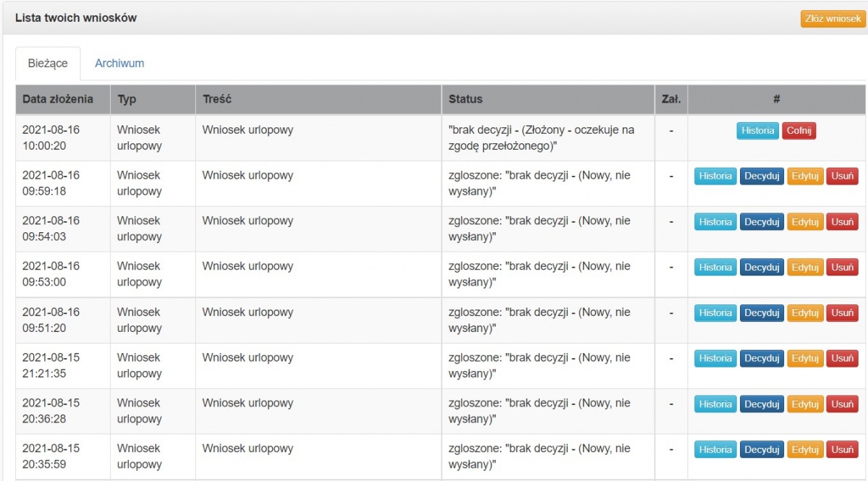The image size is (868, 481).
Task: Click Decyduj for the 09:59:18 request
Action: coord(762,176)
